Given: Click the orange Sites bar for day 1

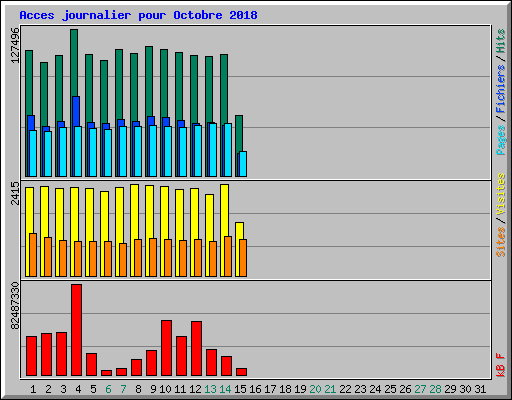Looking at the screenshot, I should [x=33, y=255].
